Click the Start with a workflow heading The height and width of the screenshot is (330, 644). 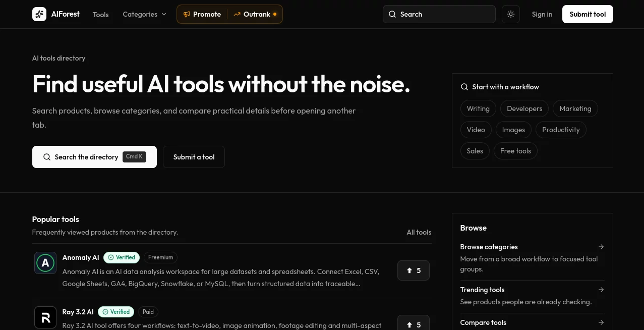(x=505, y=87)
